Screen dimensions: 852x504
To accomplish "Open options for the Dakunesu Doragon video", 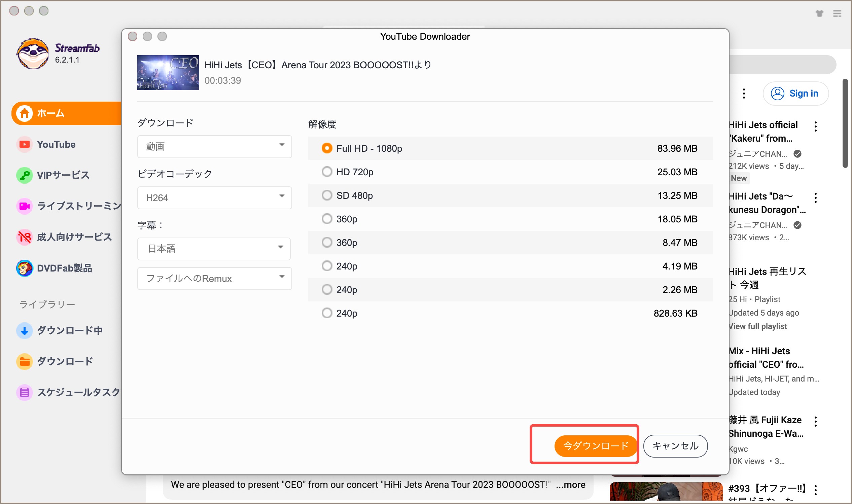I will [816, 197].
